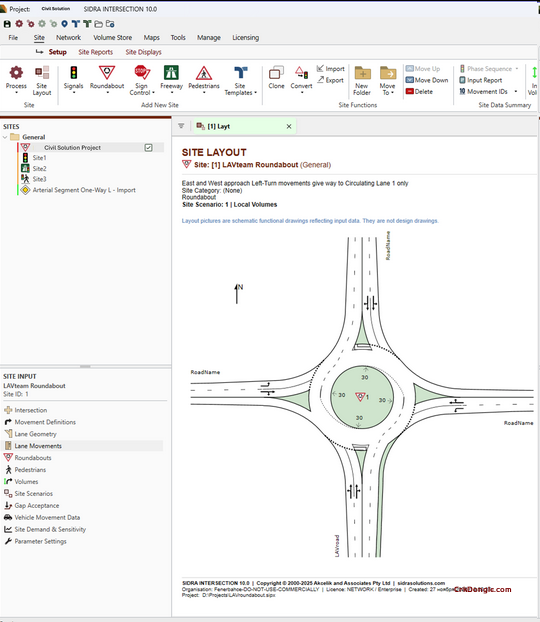This screenshot has height=622, width=540.
Task: Open the Maps menu
Action: click(x=152, y=38)
